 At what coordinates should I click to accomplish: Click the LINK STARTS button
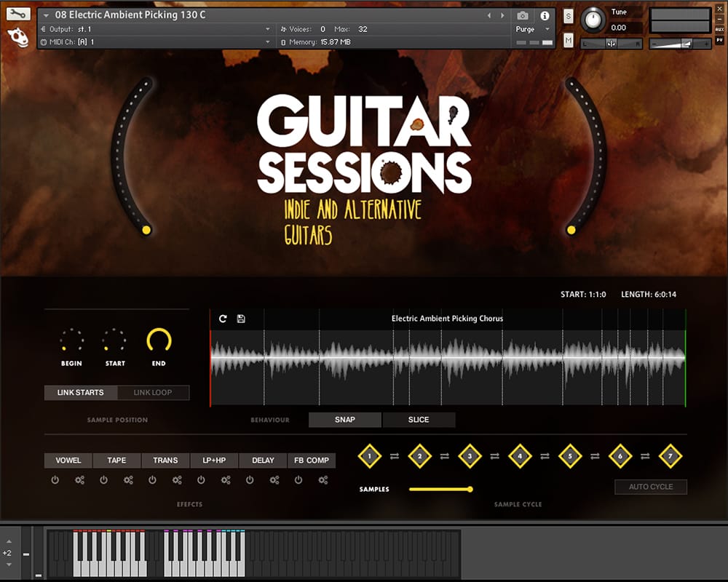(x=81, y=393)
